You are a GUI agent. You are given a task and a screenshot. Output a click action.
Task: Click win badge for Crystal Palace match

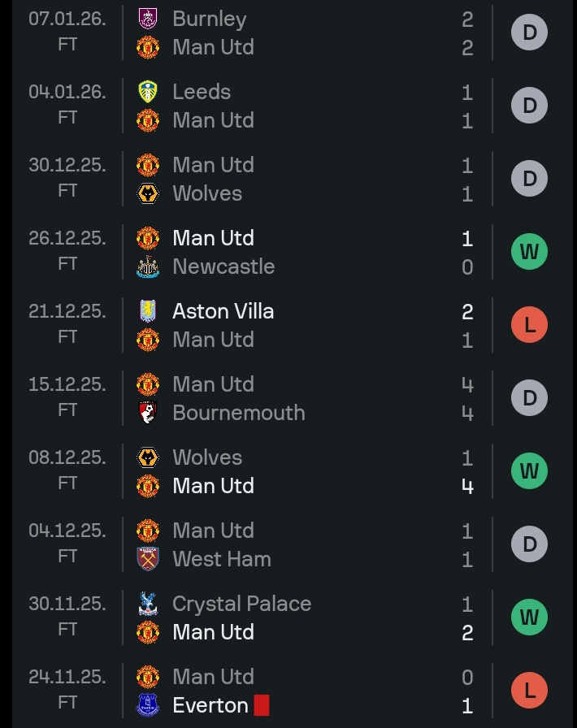click(x=530, y=617)
